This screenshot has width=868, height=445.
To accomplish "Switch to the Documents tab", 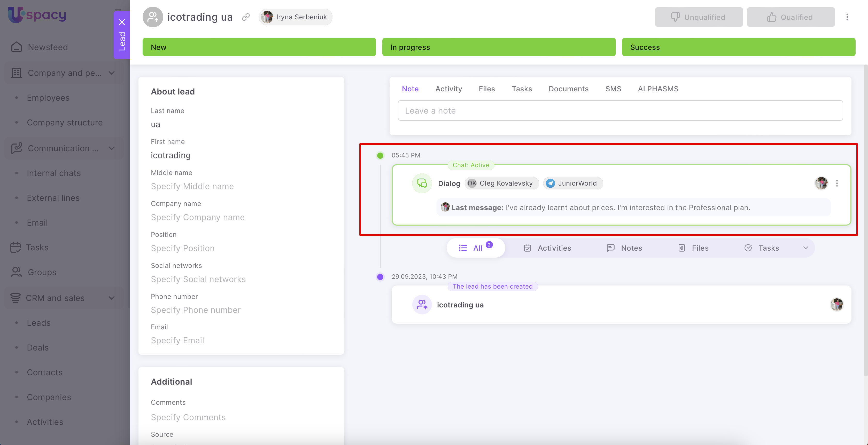I will (x=568, y=89).
